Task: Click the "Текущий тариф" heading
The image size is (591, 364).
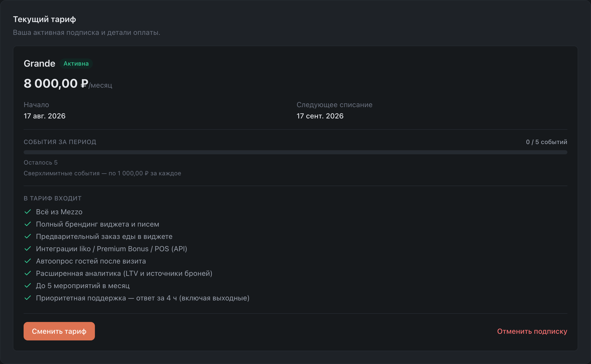Action: coord(45,19)
